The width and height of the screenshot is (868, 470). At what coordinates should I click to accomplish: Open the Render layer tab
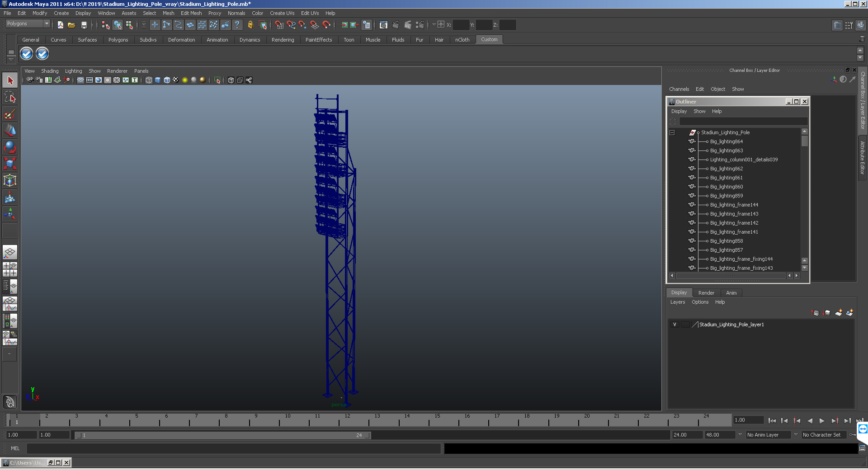(x=706, y=293)
